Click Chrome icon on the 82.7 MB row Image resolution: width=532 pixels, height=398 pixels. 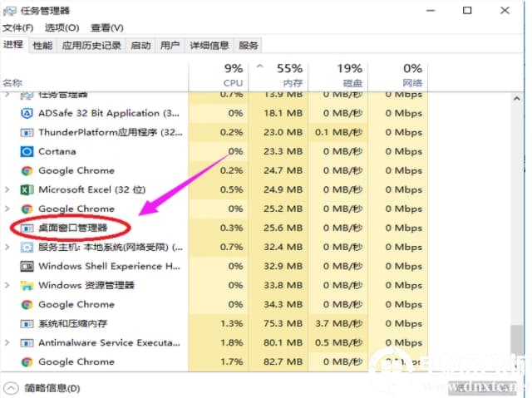pos(27,362)
